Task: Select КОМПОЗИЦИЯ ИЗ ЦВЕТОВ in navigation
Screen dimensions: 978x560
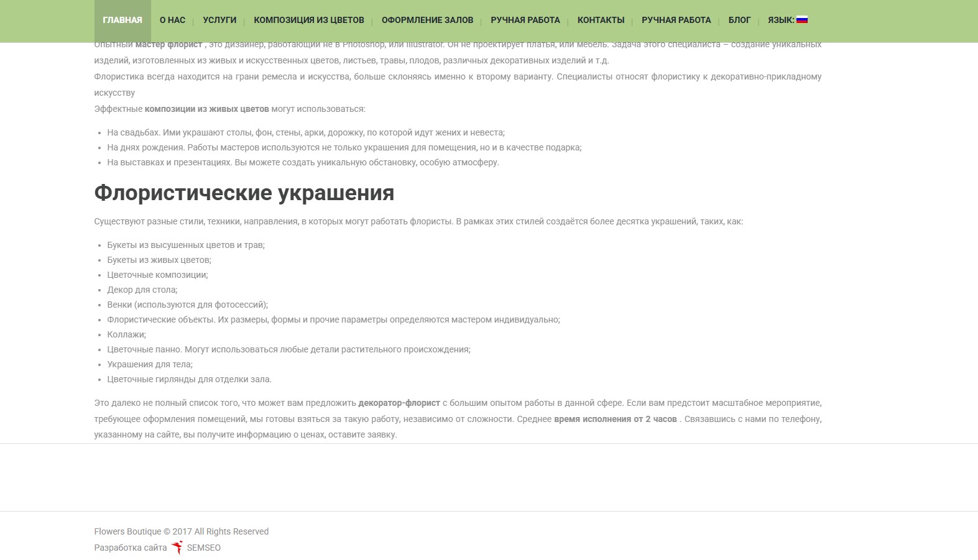Action: pyautogui.click(x=309, y=21)
